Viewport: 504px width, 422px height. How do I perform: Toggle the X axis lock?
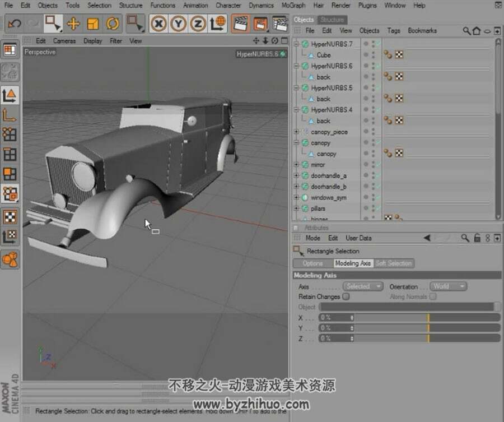tap(158, 24)
